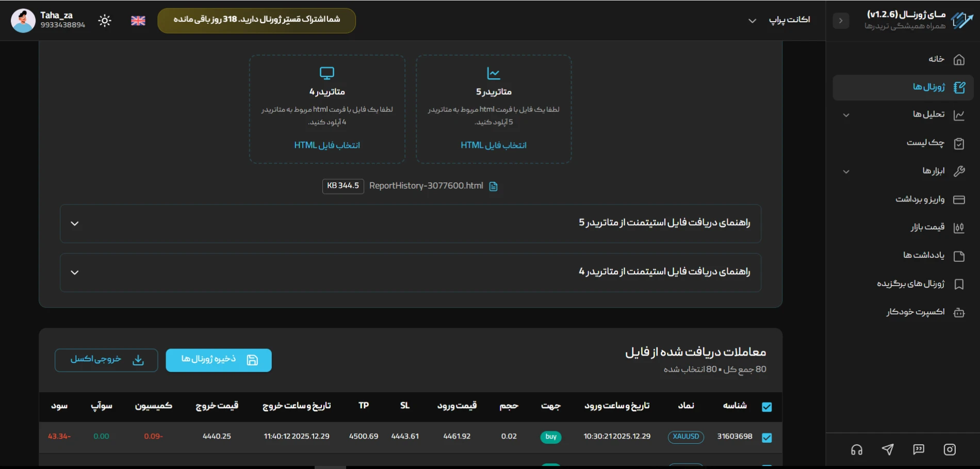
Task: Open the Telegram paper-plane icon
Action: point(888,449)
